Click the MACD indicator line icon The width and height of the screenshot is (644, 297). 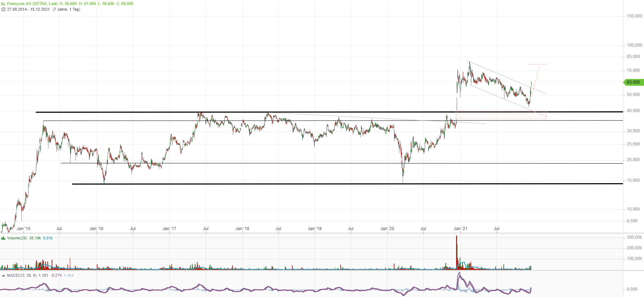tap(3, 275)
